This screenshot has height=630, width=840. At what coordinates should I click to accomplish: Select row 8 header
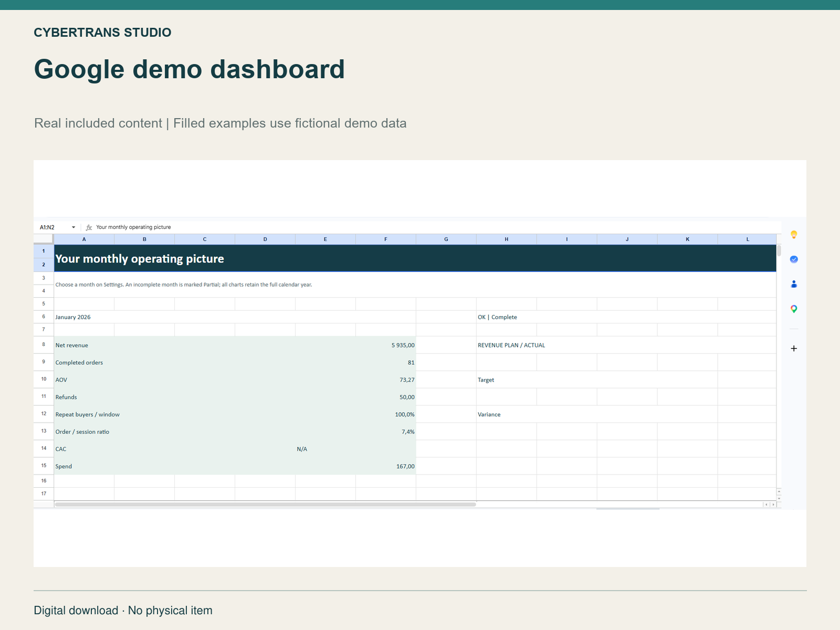(x=44, y=345)
